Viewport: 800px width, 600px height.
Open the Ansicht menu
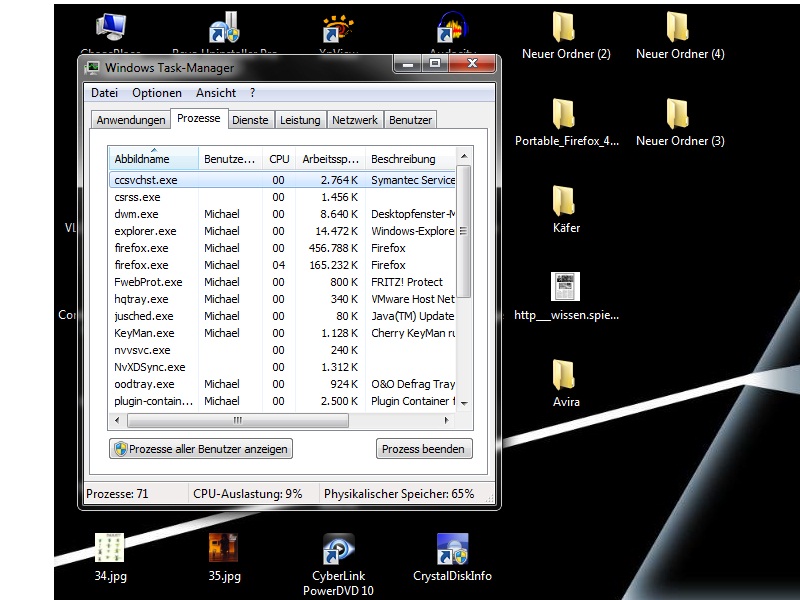[216, 93]
